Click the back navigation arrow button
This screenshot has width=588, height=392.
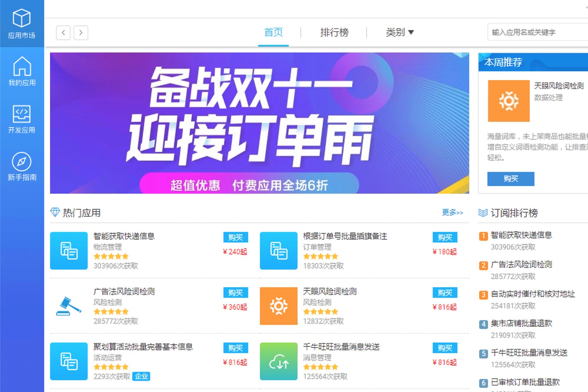coord(63,32)
